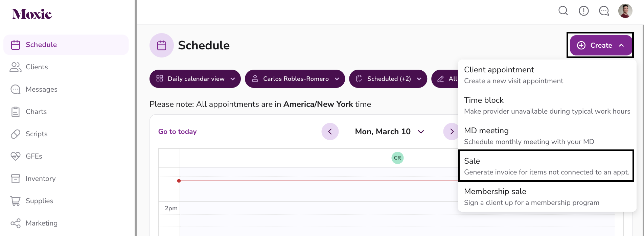Open the Carlos Robles-Romero provider dropdown
This screenshot has width=644, height=236.
[x=295, y=79]
